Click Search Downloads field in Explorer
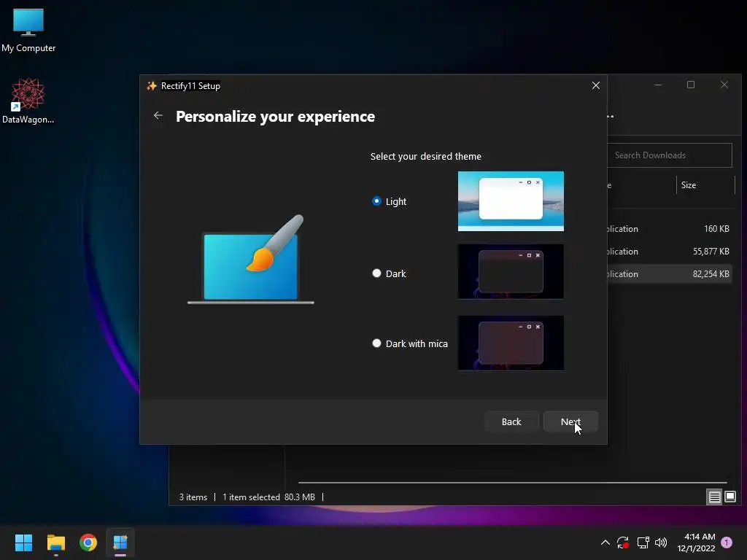Image resolution: width=747 pixels, height=560 pixels. [x=670, y=155]
